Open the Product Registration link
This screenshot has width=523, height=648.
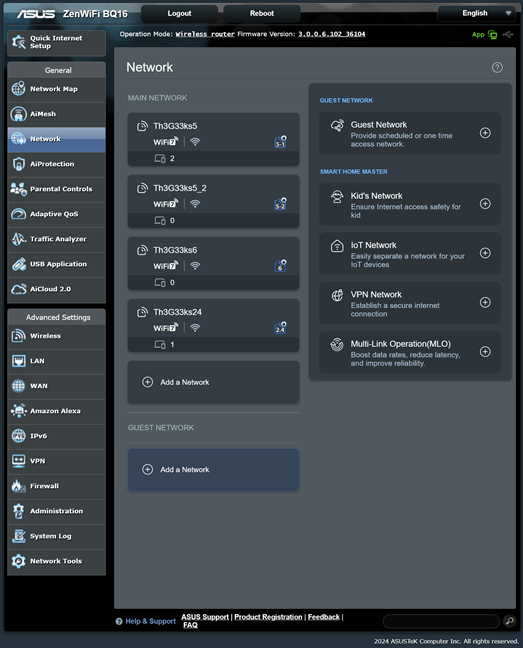[269, 617]
